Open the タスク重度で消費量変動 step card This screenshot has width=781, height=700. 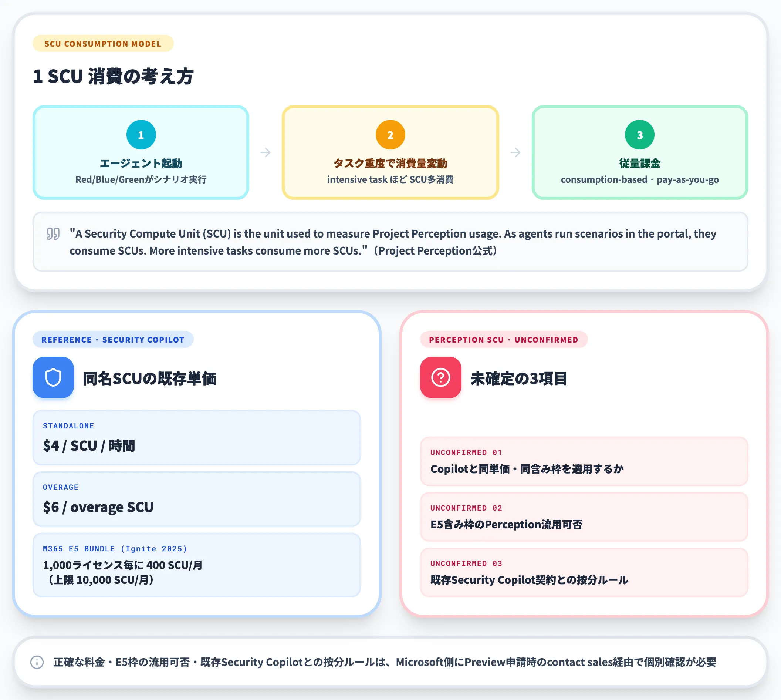coord(390,153)
